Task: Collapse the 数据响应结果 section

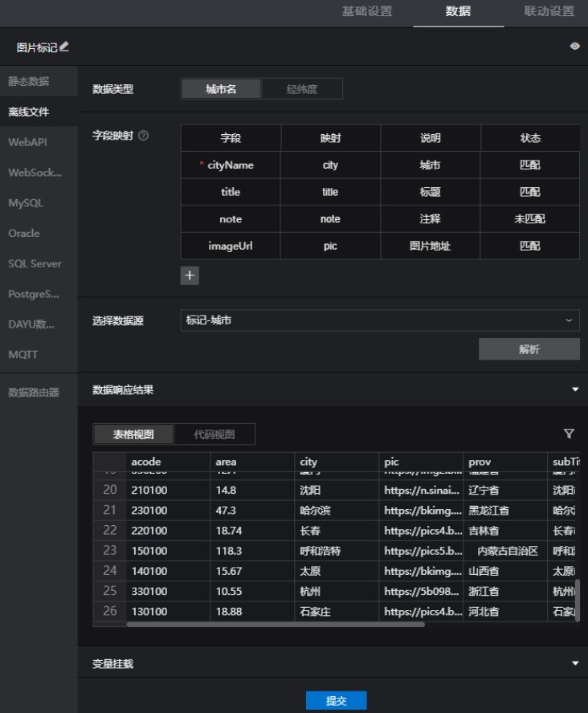Action: click(574, 389)
